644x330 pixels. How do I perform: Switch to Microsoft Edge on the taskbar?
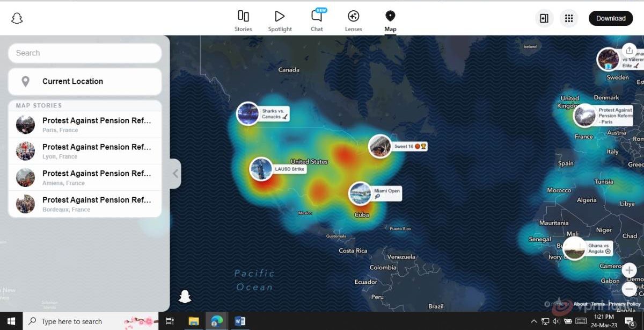tap(217, 321)
